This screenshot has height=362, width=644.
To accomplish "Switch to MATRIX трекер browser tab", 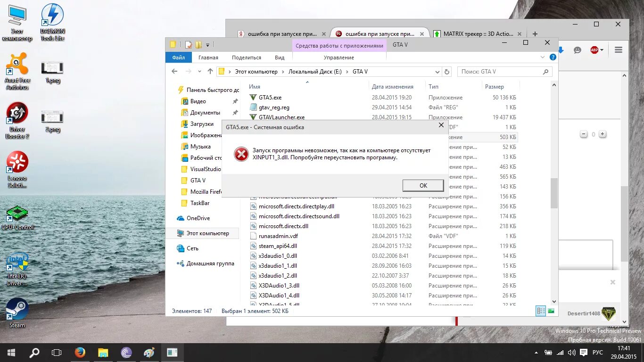I will point(478,34).
